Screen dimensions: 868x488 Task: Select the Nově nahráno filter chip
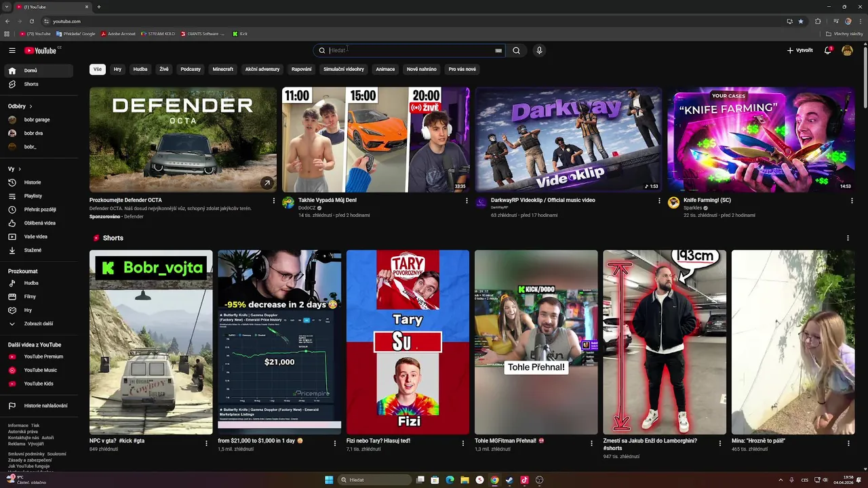click(422, 69)
